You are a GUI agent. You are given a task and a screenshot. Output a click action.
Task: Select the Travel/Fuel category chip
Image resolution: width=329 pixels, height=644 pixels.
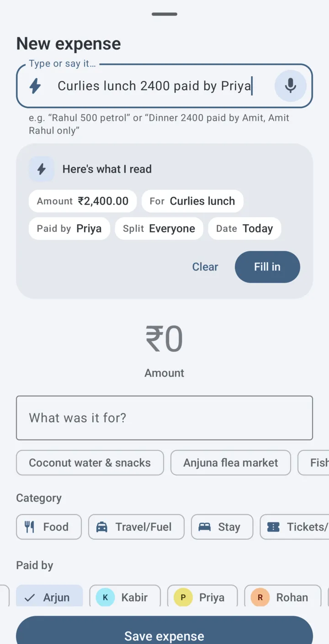click(x=136, y=527)
